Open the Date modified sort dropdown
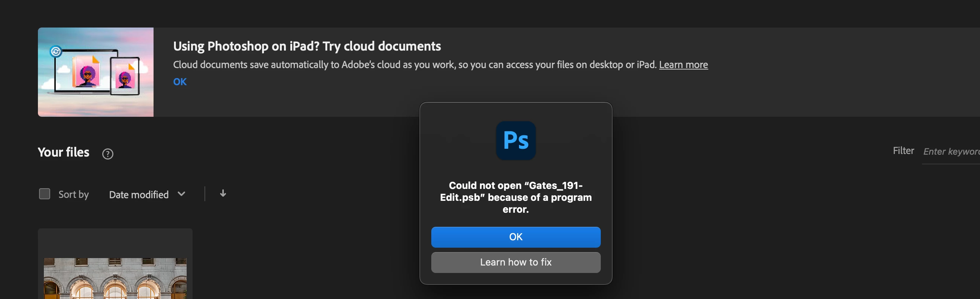Image resolution: width=980 pixels, height=299 pixels. (147, 194)
